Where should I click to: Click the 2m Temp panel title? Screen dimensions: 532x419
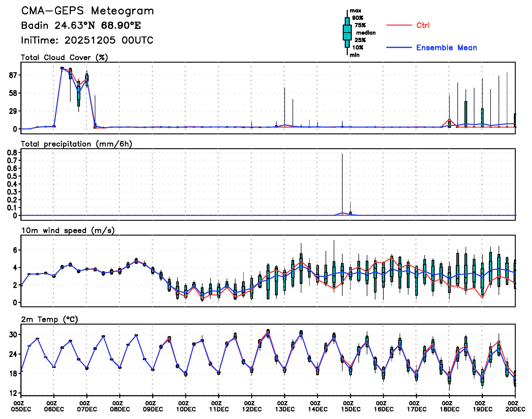(49, 319)
